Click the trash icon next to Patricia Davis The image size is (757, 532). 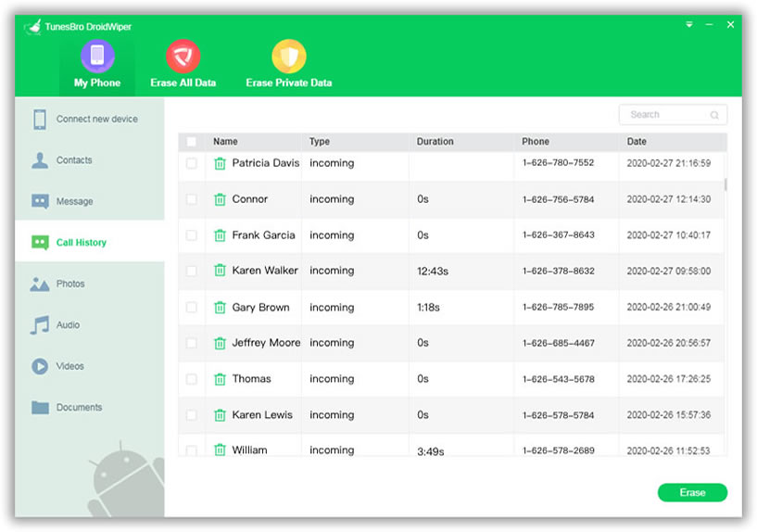point(220,163)
